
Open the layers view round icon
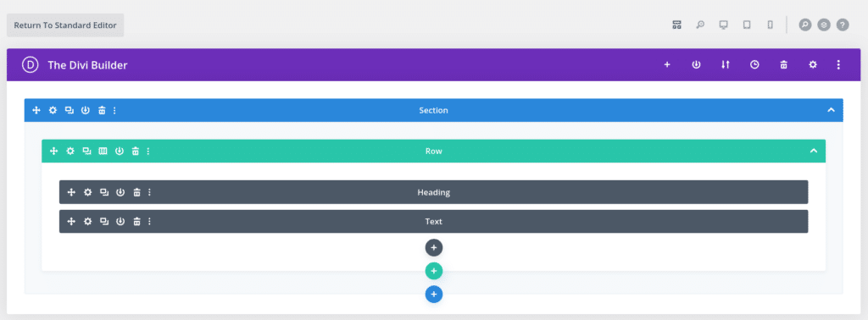point(824,25)
